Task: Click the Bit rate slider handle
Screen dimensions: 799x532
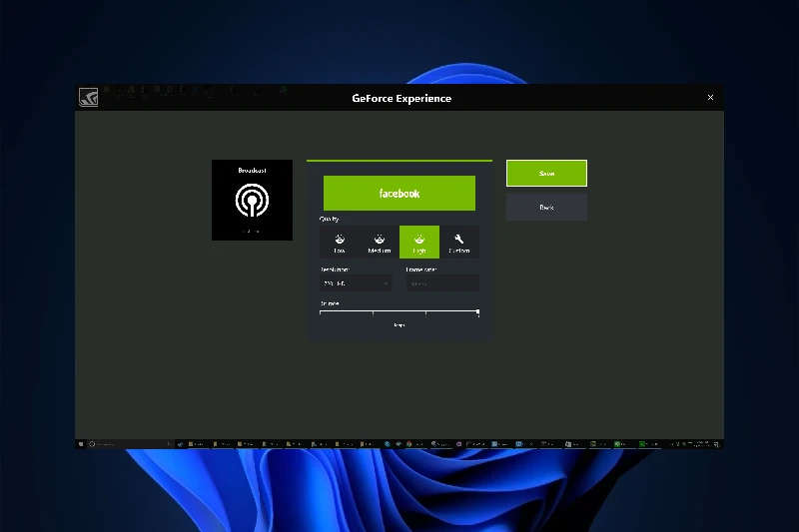Action: click(x=477, y=312)
